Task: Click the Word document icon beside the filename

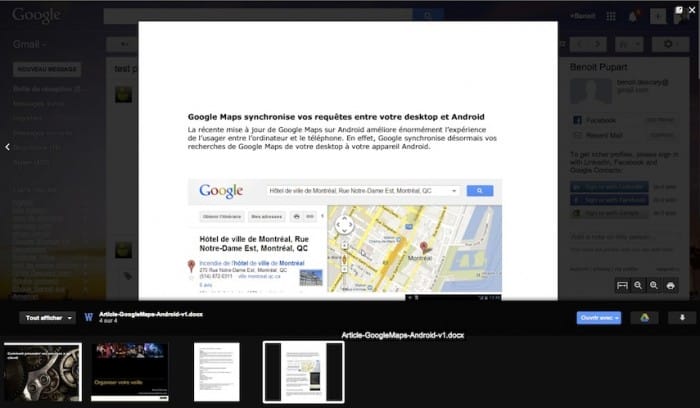Action: (89, 317)
